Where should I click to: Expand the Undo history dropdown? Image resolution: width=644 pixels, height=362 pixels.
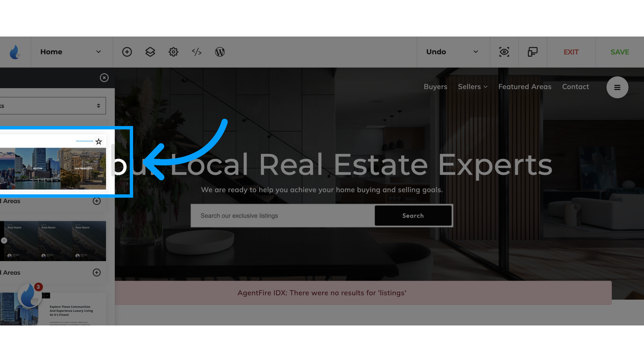pyautogui.click(x=476, y=52)
